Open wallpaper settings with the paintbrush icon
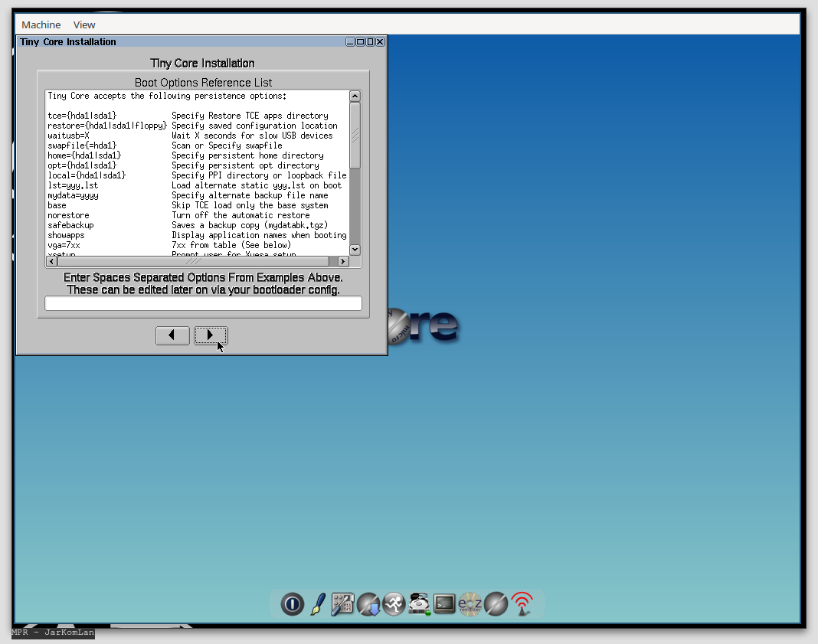The height and width of the screenshot is (644, 818). click(x=317, y=604)
